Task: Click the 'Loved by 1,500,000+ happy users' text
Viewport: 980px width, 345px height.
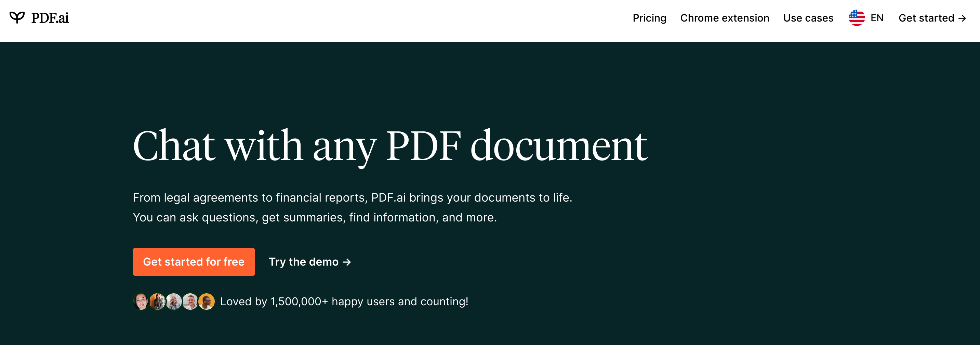Action: [x=344, y=301]
